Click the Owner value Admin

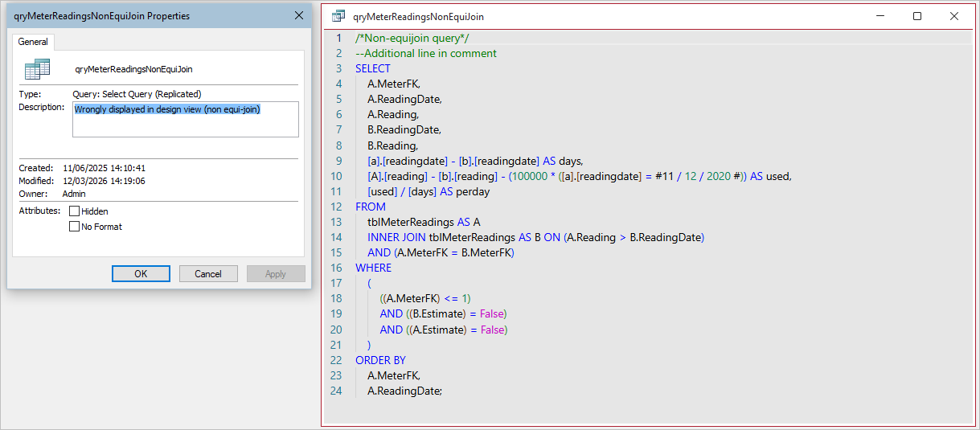[74, 194]
